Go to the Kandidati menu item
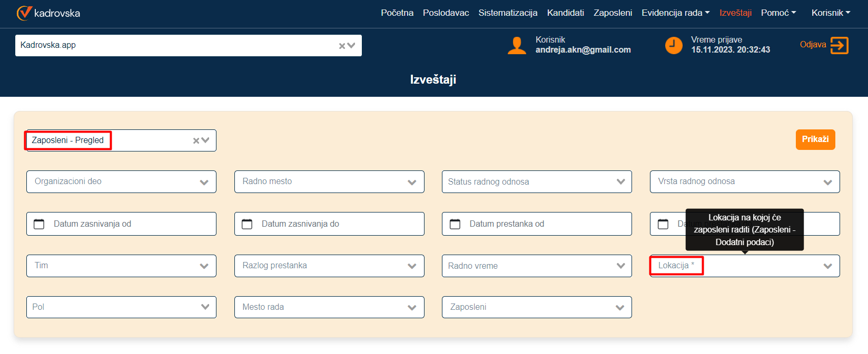868x354 pixels. click(565, 13)
